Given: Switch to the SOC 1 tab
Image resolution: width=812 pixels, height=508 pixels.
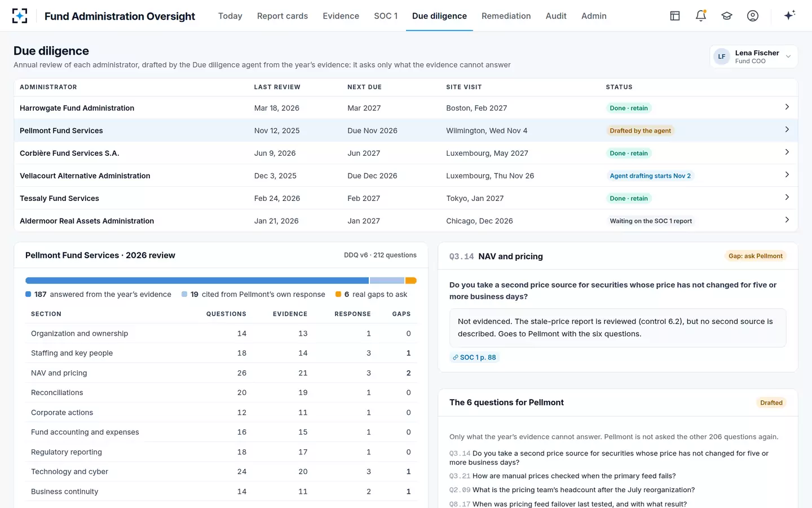Looking at the screenshot, I should 386,16.
